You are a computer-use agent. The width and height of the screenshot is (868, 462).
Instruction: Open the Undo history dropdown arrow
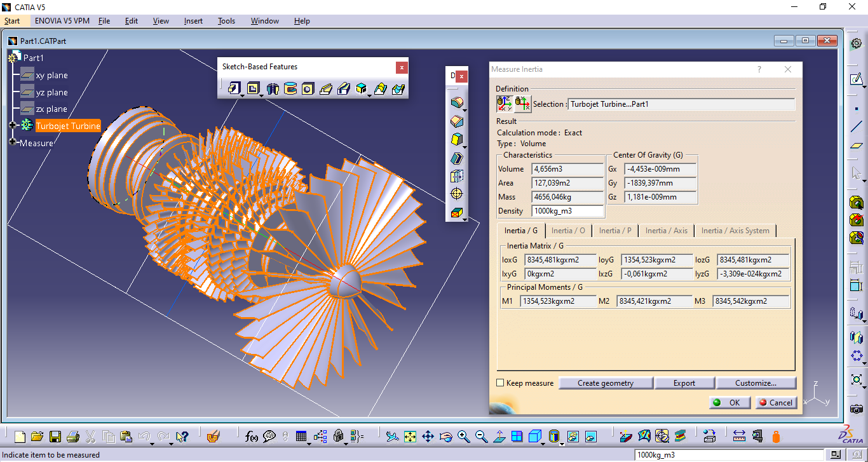point(153,443)
